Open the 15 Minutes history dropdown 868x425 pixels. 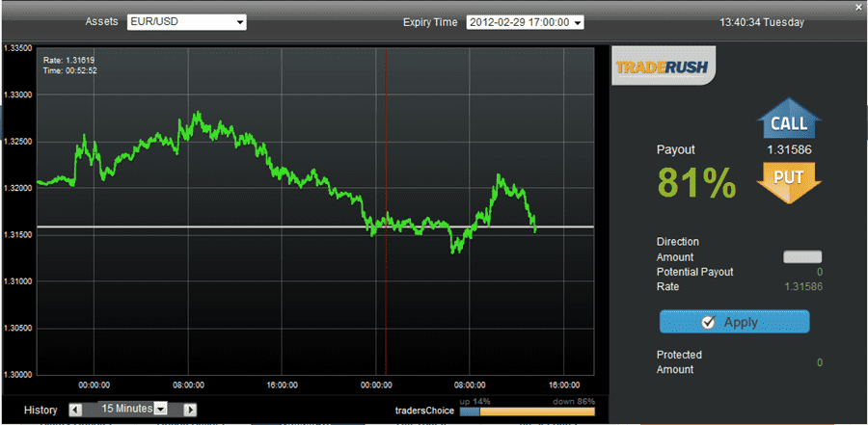coord(133,409)
